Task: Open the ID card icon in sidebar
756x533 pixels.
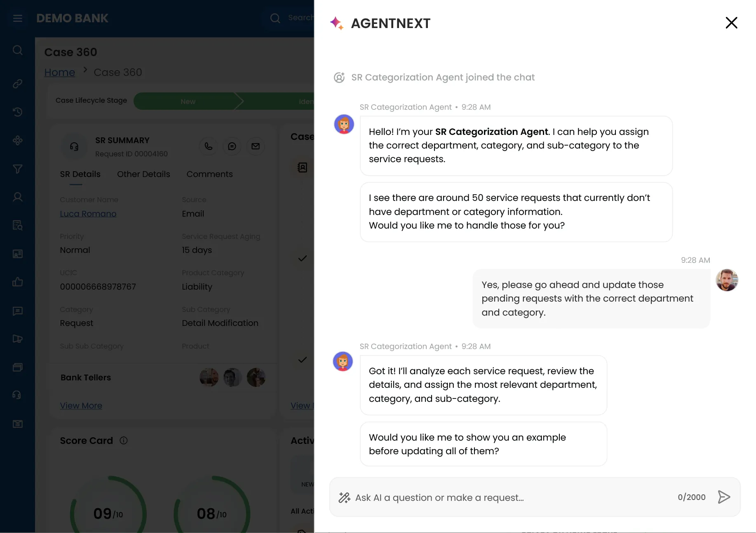Action: (17, 254)
